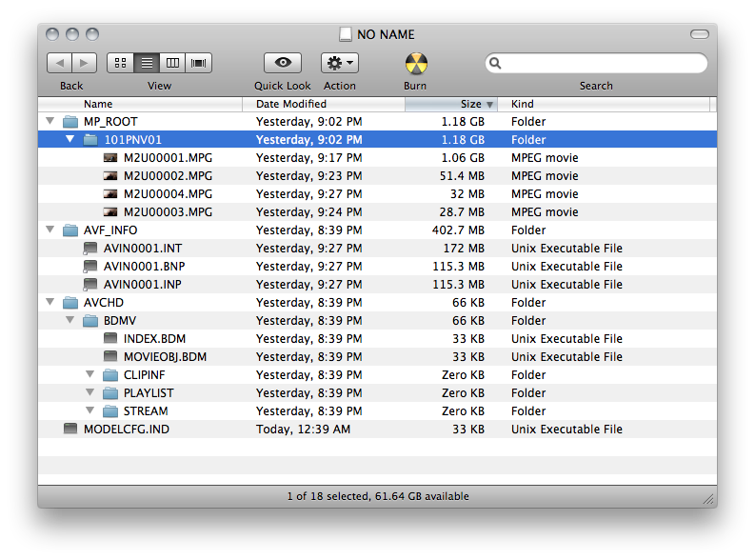Click the toolbar hide pill button

(x=699, y=34)
